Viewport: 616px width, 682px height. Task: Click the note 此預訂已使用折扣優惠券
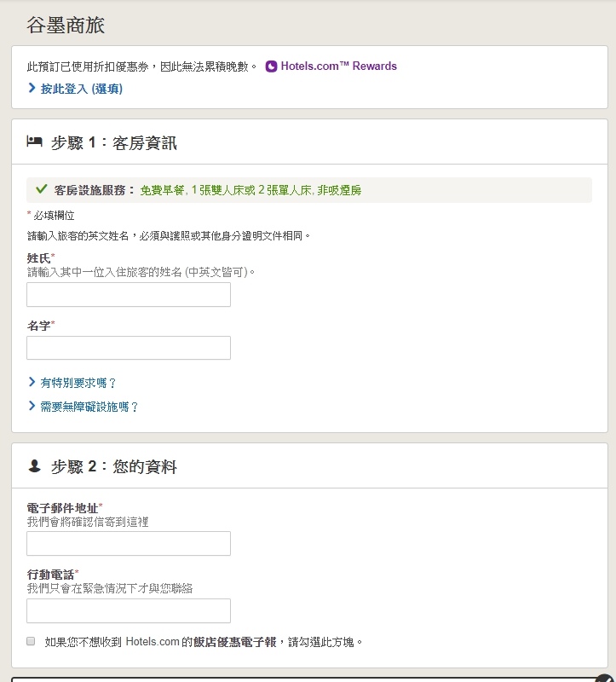pyautogui.click(x=88, y=66)
